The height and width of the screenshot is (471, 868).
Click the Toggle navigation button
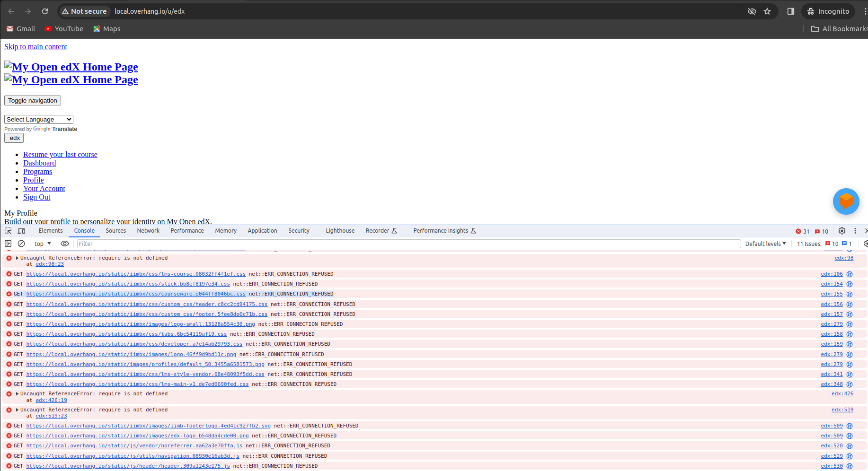(33, 101)
